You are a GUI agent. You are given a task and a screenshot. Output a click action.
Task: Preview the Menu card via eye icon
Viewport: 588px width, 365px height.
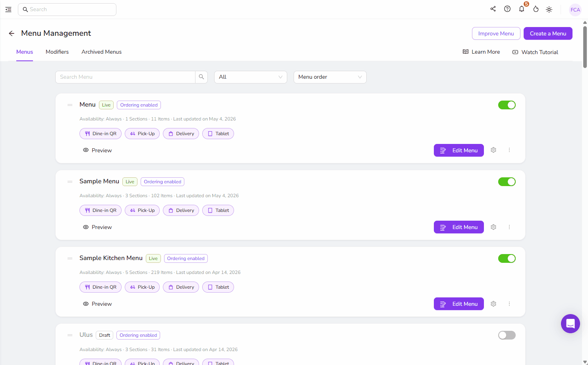pos(97,150)
